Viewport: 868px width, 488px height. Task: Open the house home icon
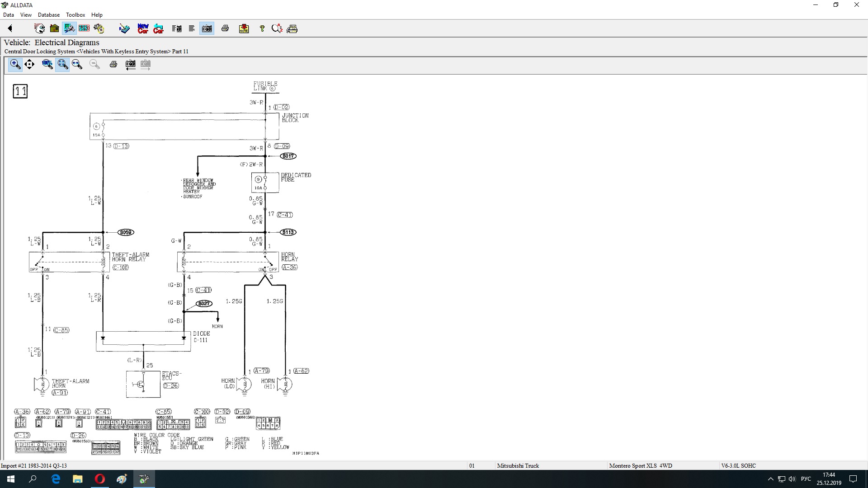tap(54, 28)
